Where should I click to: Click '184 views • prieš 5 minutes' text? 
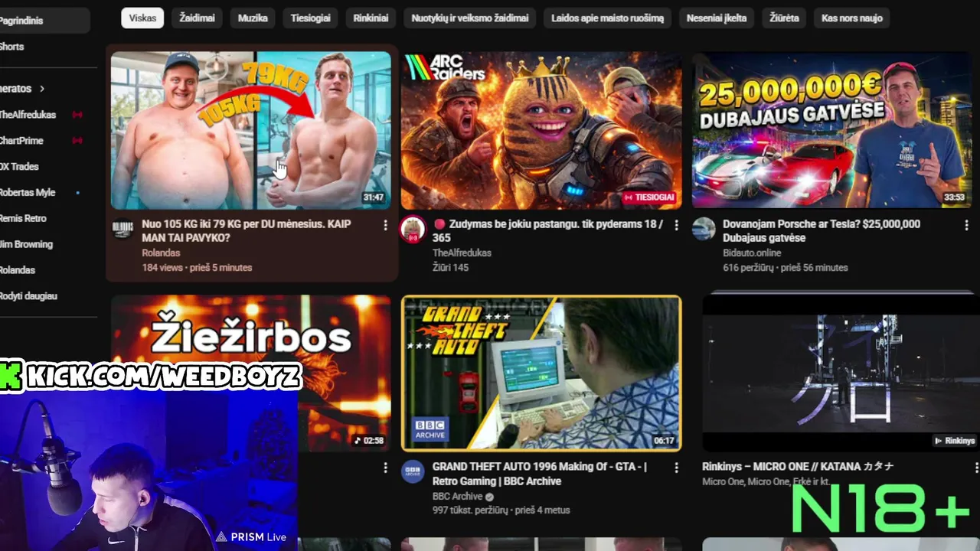[x=197, y=268]
